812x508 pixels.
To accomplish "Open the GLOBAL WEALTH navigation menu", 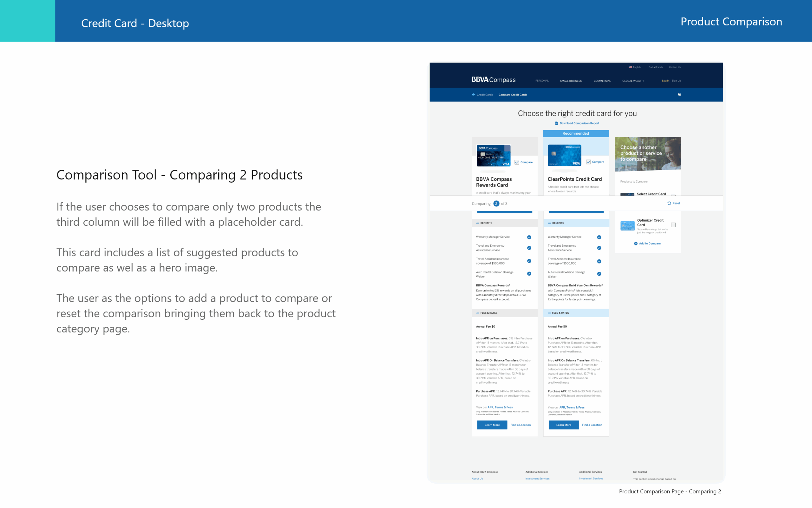I will [633, 81].
